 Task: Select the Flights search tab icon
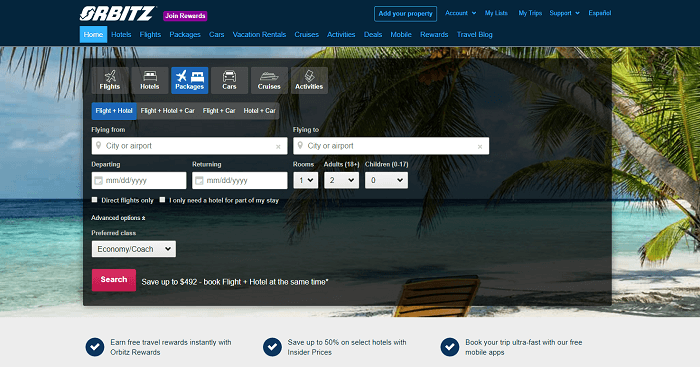[x=110, y=80]
